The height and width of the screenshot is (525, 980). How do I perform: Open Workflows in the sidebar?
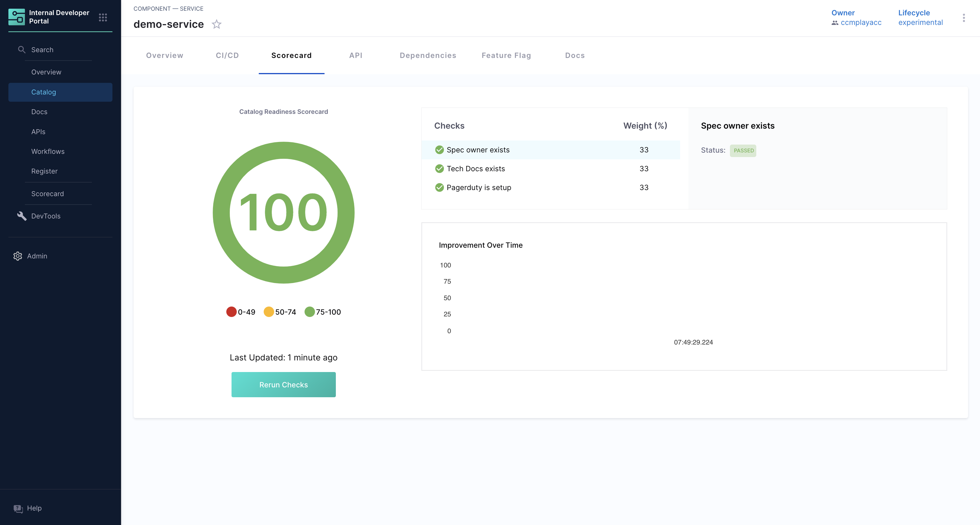pyautogui.click(x=48, y=152)
